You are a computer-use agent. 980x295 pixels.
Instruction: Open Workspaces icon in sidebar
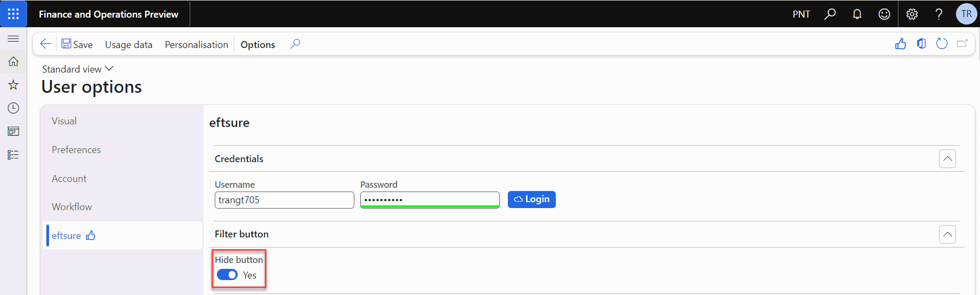(x=13, y=131)
